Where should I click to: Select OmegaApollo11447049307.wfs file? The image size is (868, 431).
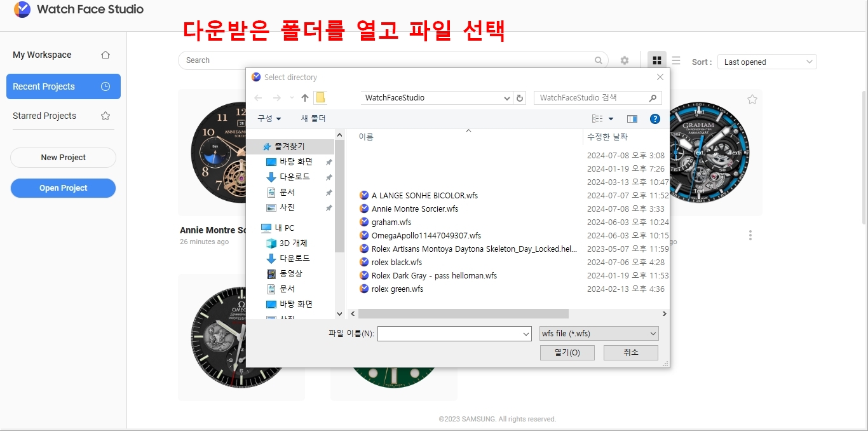pos(426,235)
